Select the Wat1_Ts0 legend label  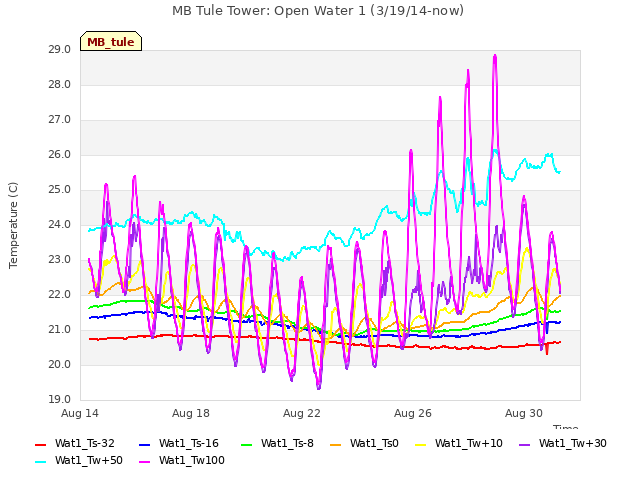click(x=374, y=443)
